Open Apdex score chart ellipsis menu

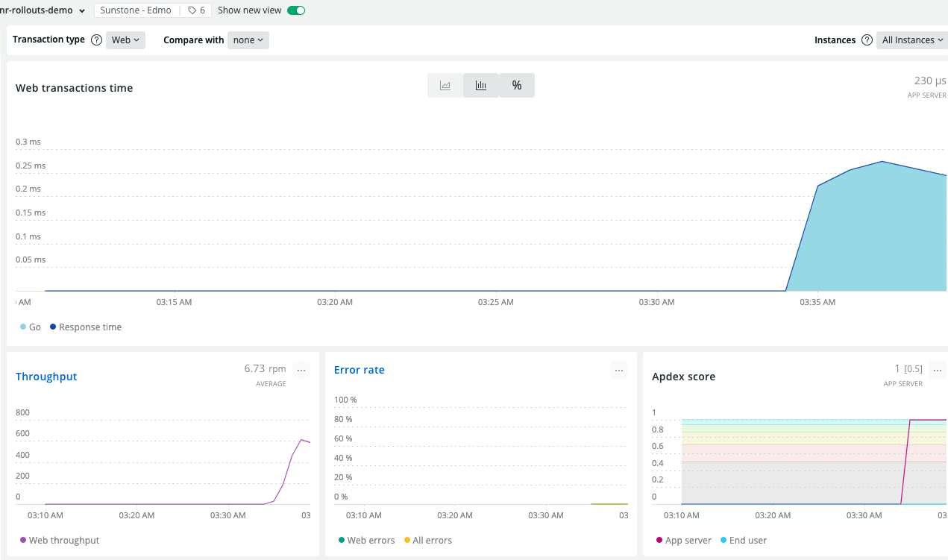937,370
